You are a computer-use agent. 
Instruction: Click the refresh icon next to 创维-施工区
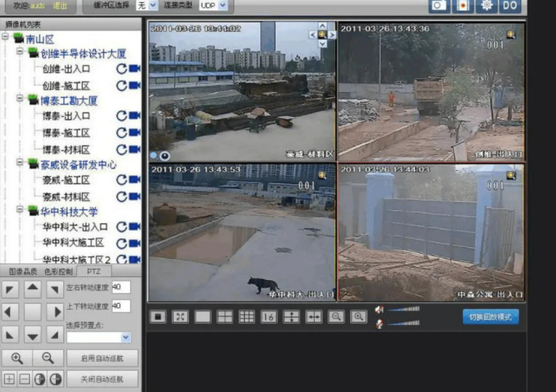point(122,86)
